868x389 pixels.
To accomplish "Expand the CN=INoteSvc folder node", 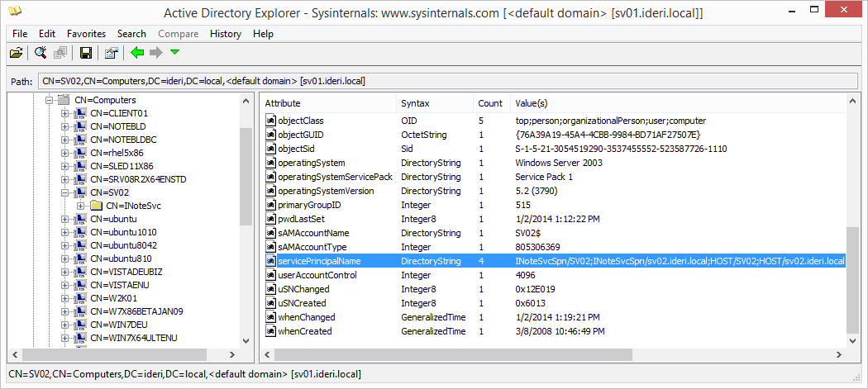I will 80,206.
